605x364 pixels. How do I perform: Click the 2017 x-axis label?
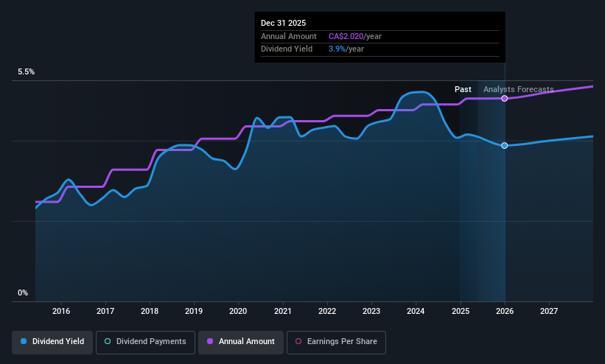click(105, 311)
